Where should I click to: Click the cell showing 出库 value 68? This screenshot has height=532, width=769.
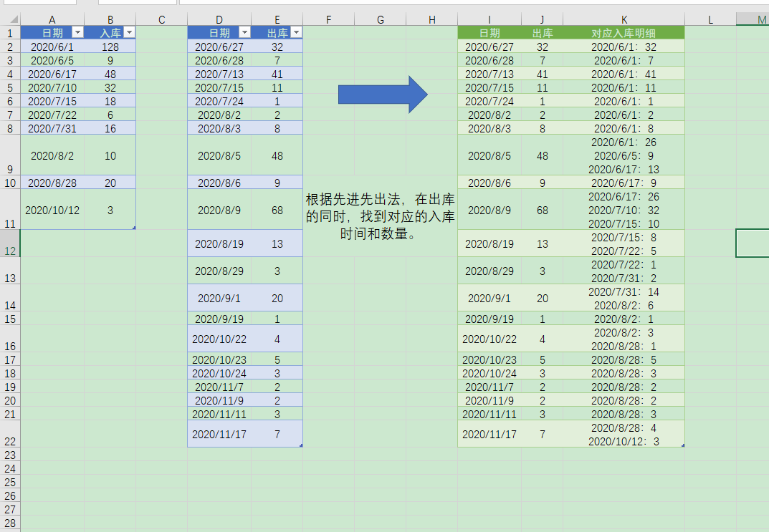tap(542, 211)
